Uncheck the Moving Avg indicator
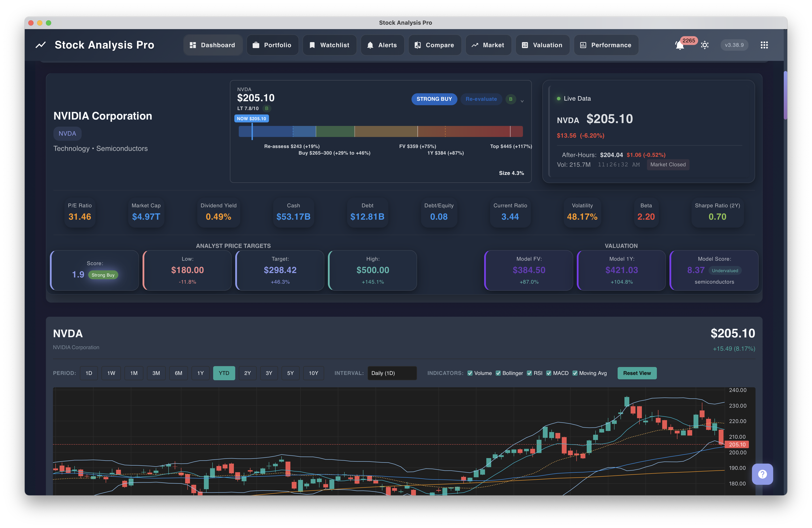Image resolution: width=812 pixels, height=528 pixels. click(x=575, y=373)
